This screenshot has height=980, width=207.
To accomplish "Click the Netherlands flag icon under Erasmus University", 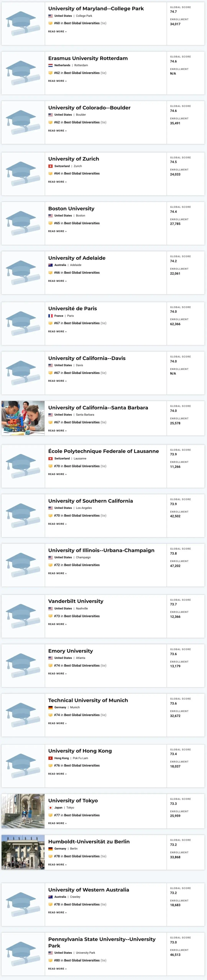I will point(50,65).
